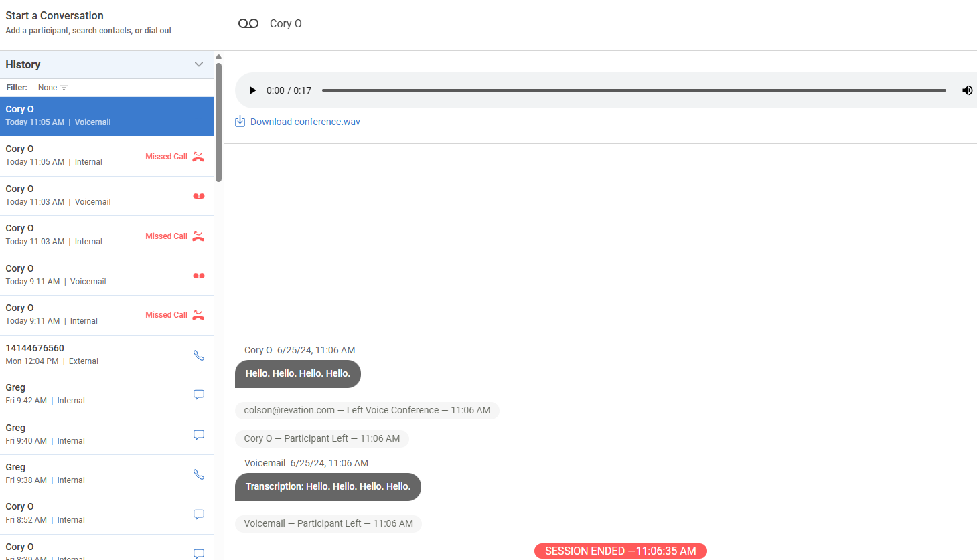Image resolution: width=977 pixels, height=560 pixels.
Task: Click phone icon for 14144676560 call
Action: [x=199, y=355]
